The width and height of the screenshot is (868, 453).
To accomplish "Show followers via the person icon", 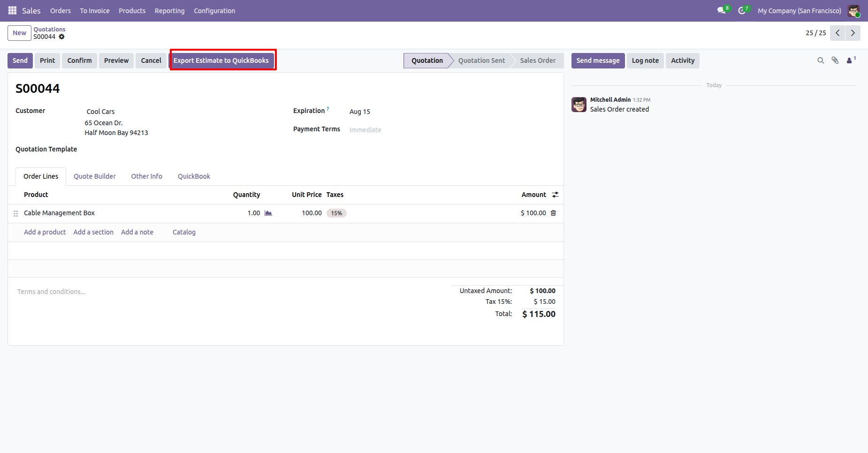I will pyautogui.click(x=851, y=60).
